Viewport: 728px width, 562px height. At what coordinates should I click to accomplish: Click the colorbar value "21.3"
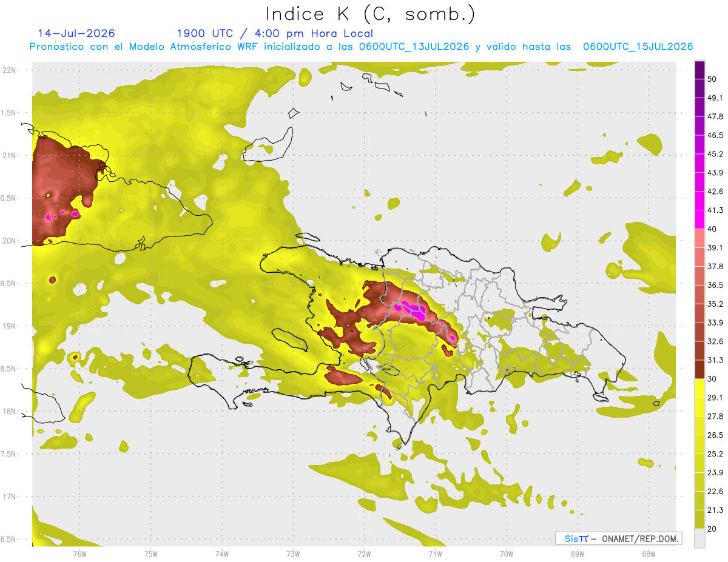tap(715, 510)
